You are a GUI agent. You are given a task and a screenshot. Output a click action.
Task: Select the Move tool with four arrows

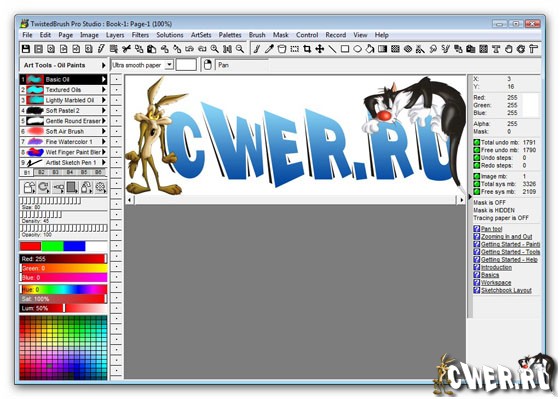pyautogui.click(x=320, y=49)
